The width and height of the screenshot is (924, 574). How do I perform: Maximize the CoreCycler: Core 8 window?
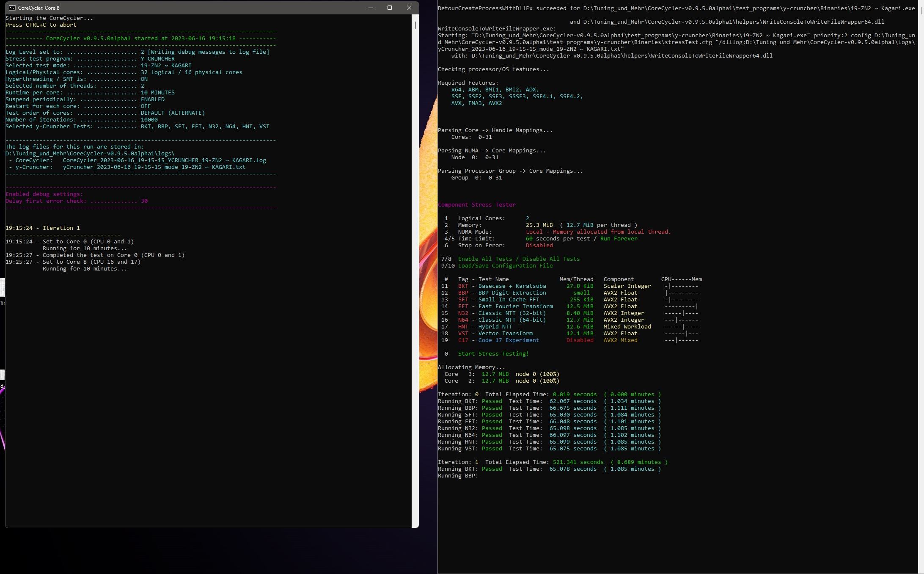point(390,8)
